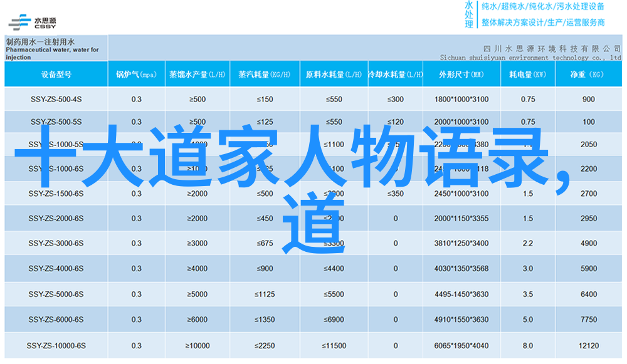Click the vertical '水处理' label

click(x=468, y=14)
